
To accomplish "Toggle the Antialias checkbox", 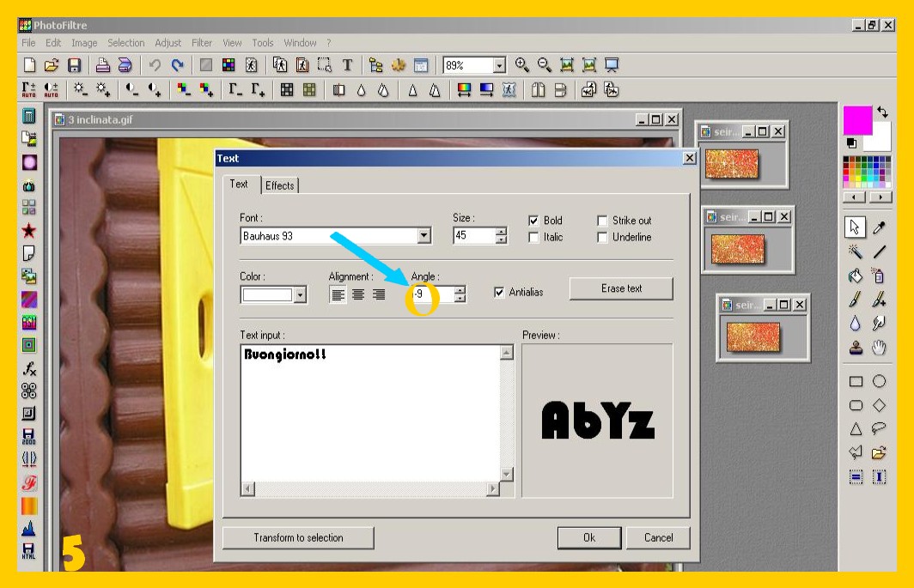I will tap(499, 293).
